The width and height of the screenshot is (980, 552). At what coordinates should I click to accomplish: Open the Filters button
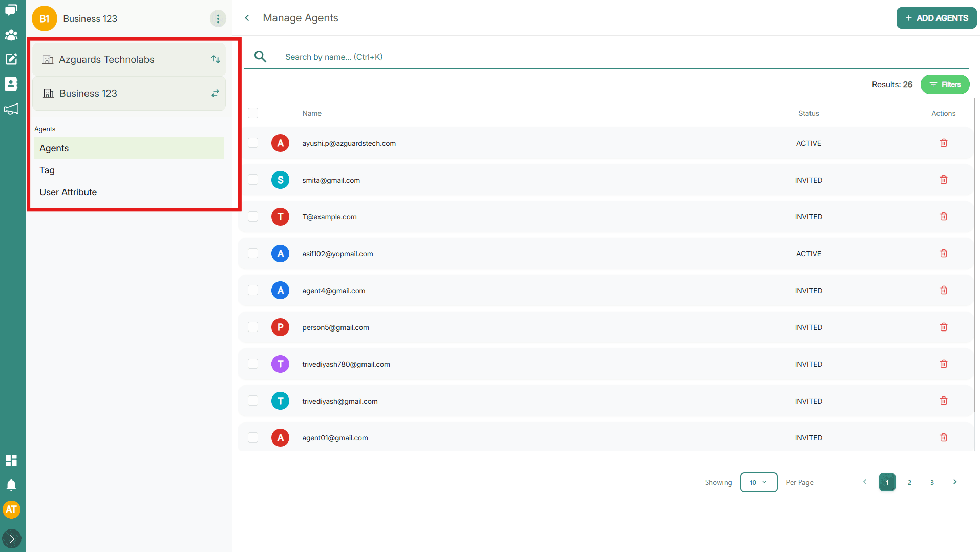point(945,85)
